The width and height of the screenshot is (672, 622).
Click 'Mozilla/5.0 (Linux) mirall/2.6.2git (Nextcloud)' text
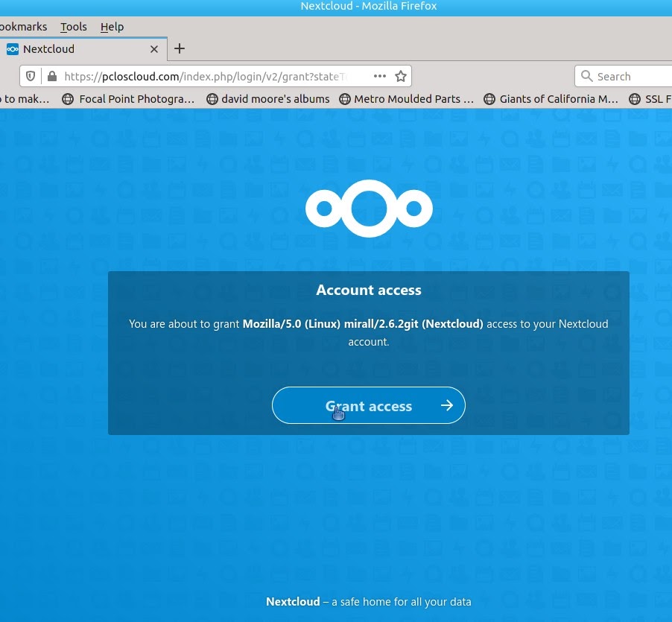click(x=363, y=324)
